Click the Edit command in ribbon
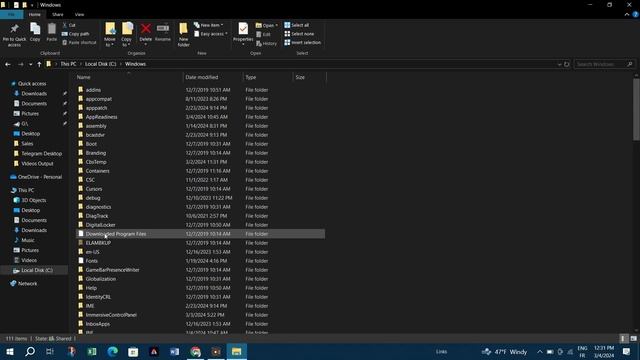The image size is (640, 360). point(263,35)
